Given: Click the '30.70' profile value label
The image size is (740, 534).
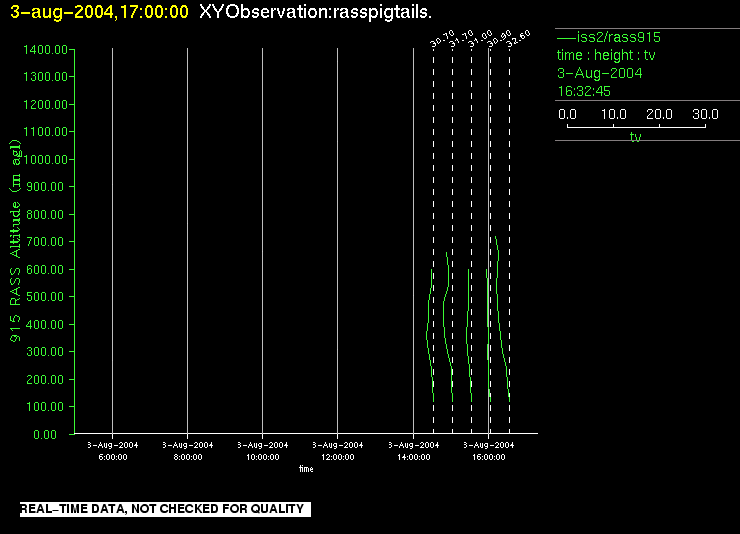Looking at the screenshot, I should 442,39.
